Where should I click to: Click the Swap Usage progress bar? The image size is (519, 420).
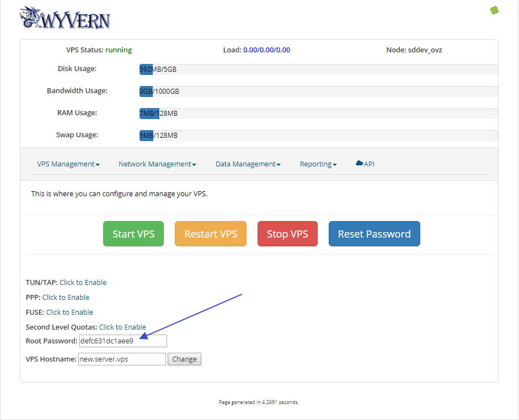pos(318,136)
